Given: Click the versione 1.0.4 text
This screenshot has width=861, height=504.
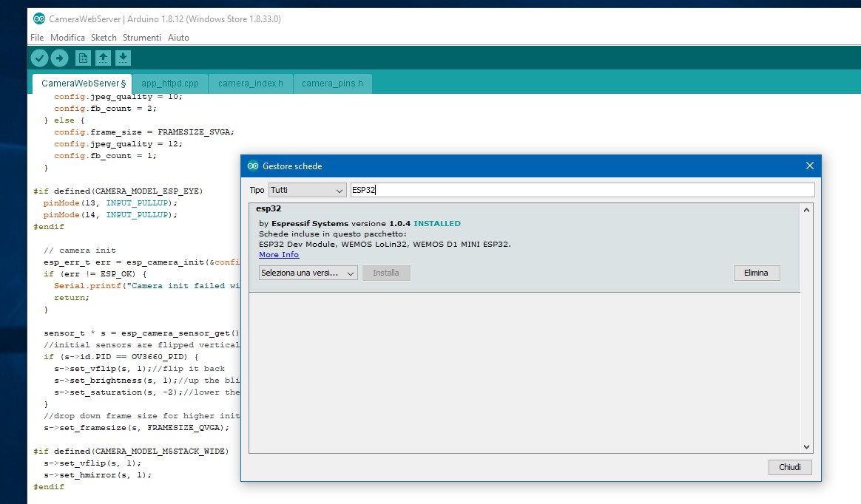Looking at the screenshot, I should pyautogui.click(x=381, y=223).
